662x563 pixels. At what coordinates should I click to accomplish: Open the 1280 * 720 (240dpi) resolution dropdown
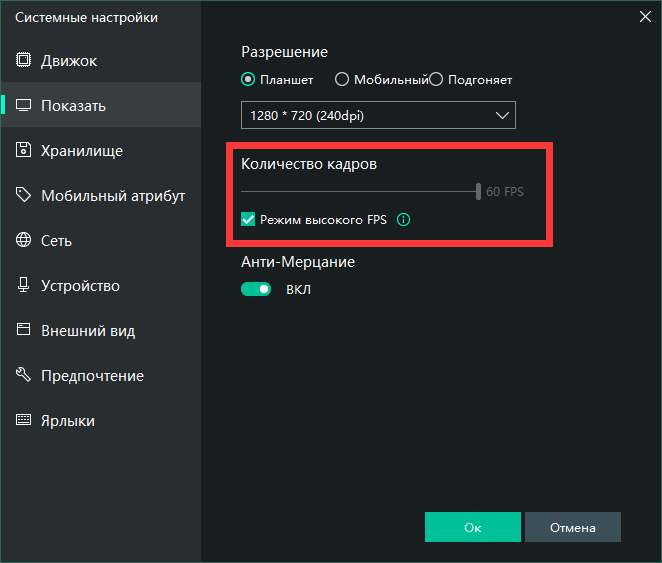point(378,116)
